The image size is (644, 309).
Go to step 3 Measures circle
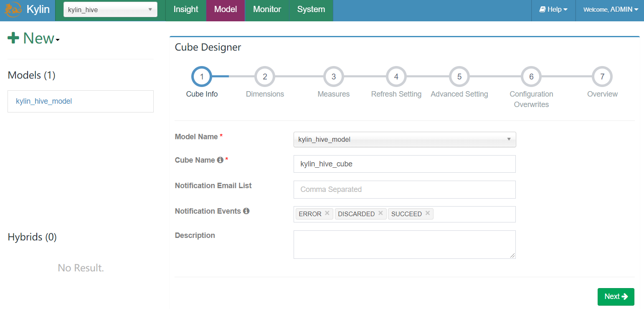[334, 77]
